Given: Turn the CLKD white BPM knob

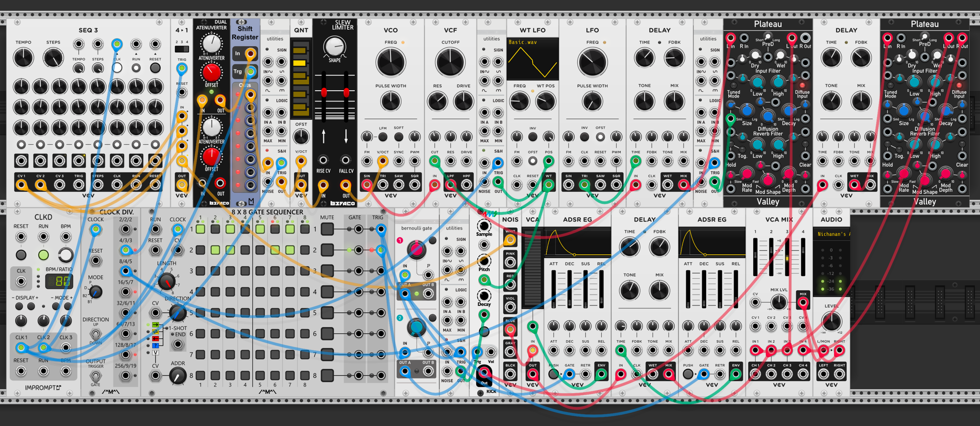Looking at the screenshot, I should pos(66,255).
